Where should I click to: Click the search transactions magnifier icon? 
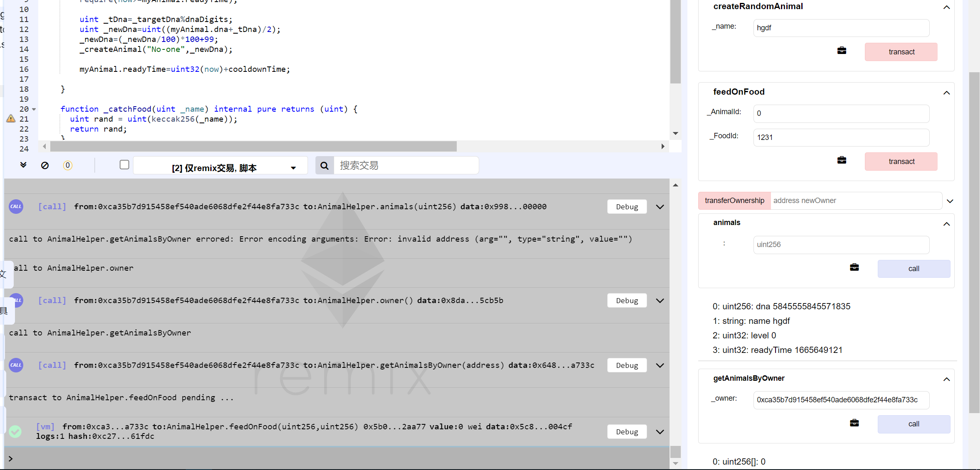[325, 166]
